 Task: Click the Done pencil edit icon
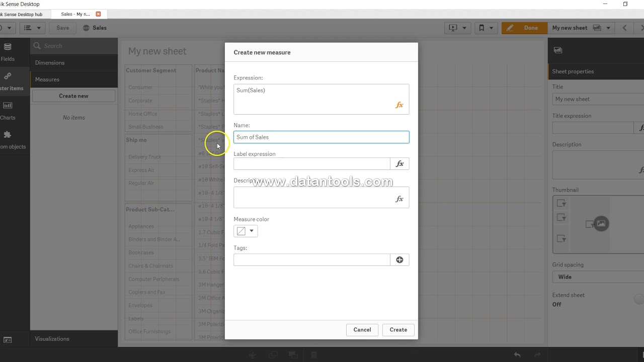pos(510,28)
